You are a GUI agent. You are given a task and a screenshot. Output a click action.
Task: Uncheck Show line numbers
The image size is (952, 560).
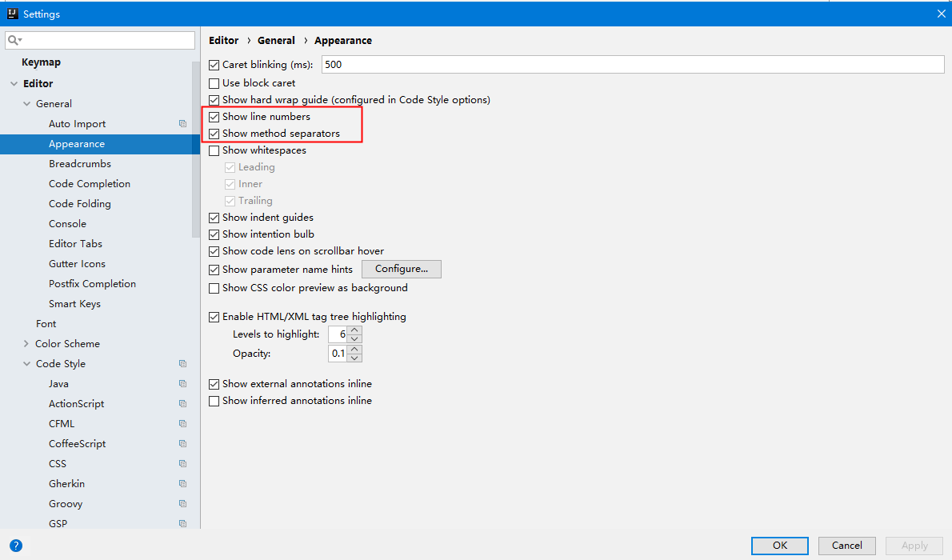coord(214,118)
